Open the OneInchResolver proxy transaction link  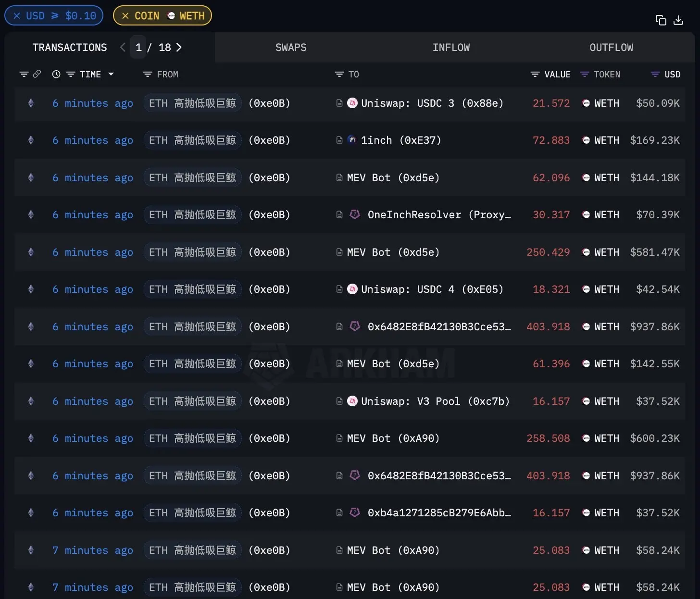[340, 214]
